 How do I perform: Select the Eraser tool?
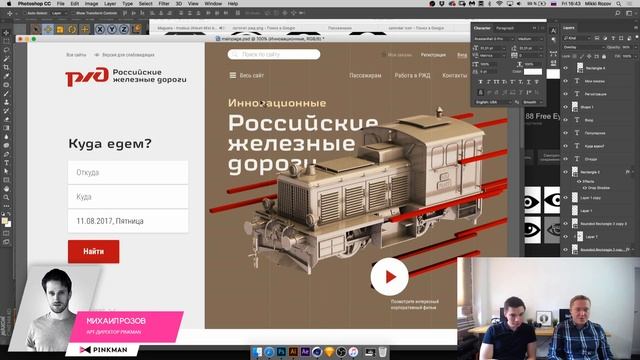(6, 119)
